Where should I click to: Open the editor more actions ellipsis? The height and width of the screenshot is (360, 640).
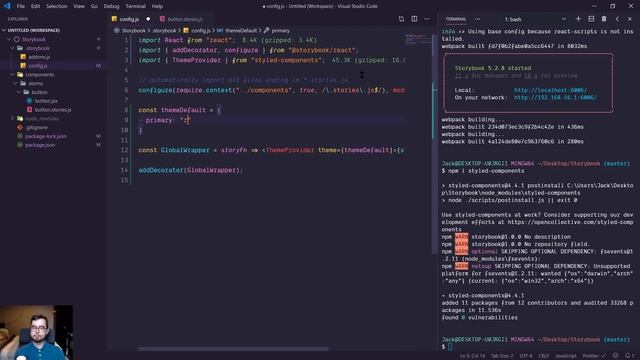[x=427, y=19]
